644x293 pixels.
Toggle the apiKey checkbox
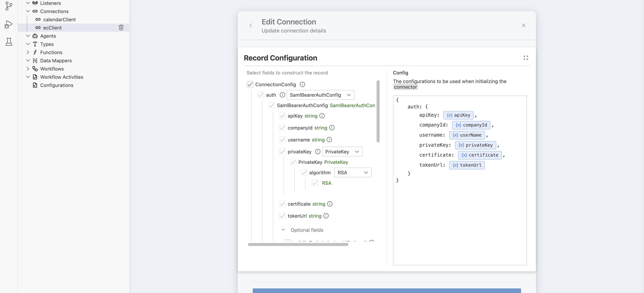282,116
